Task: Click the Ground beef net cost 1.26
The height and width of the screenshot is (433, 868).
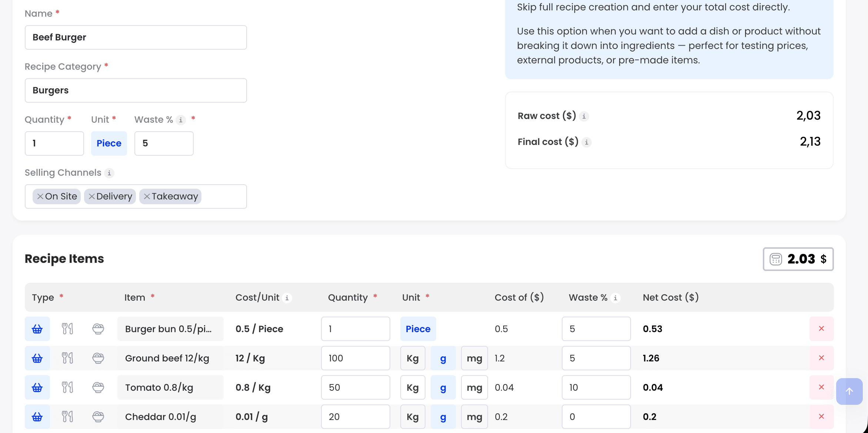Action: coord(651,358)
